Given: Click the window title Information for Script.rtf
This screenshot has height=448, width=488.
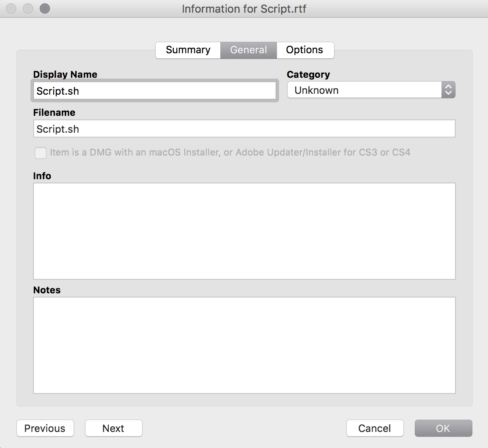Looking at the screenshot, I should coord(244,9).
